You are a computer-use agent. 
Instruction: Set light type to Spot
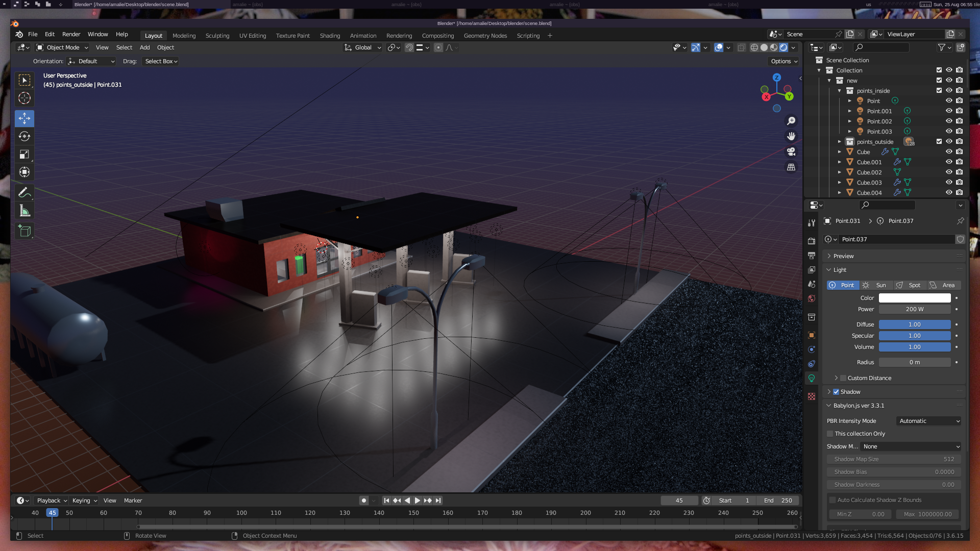(x=909, y=285)
